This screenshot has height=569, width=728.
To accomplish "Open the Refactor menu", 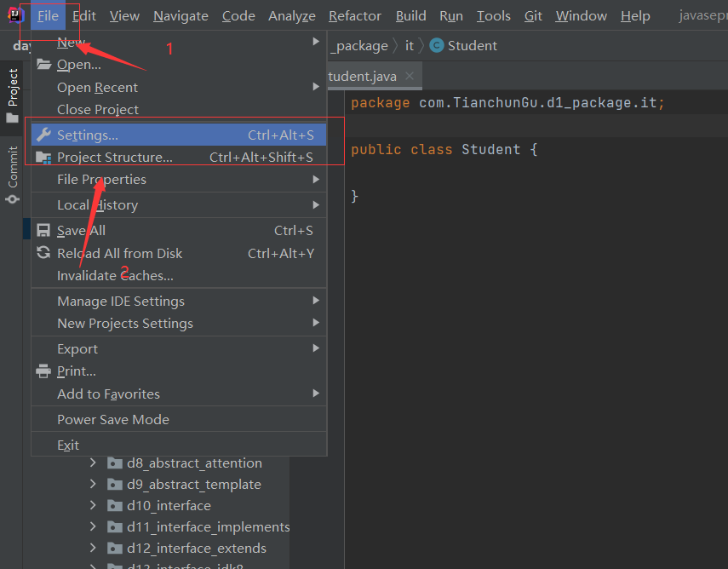I will click(x=355, y=16).
